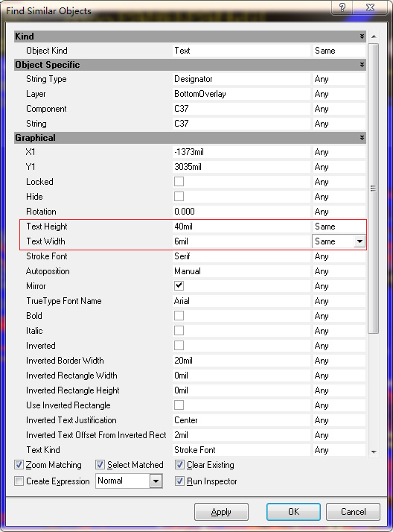This screenshot has height=532, width=393.
Task: Set Text Kind match mode from Any
Action: tap(339, 450)
